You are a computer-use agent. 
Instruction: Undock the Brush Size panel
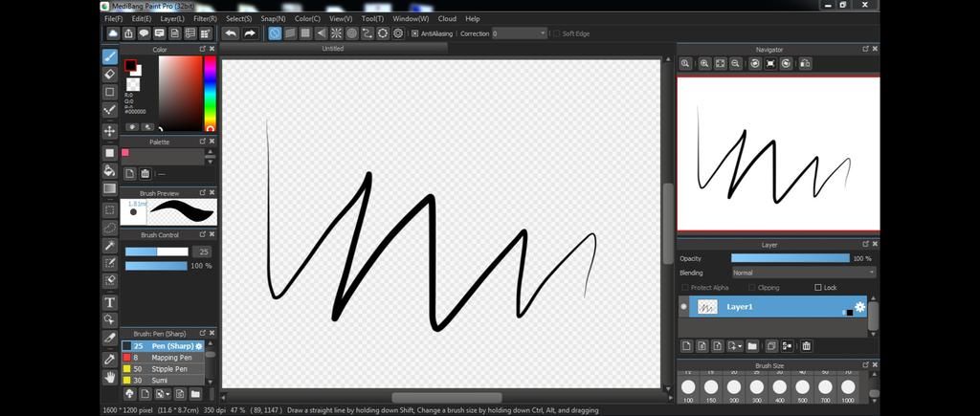click(865, 365)
